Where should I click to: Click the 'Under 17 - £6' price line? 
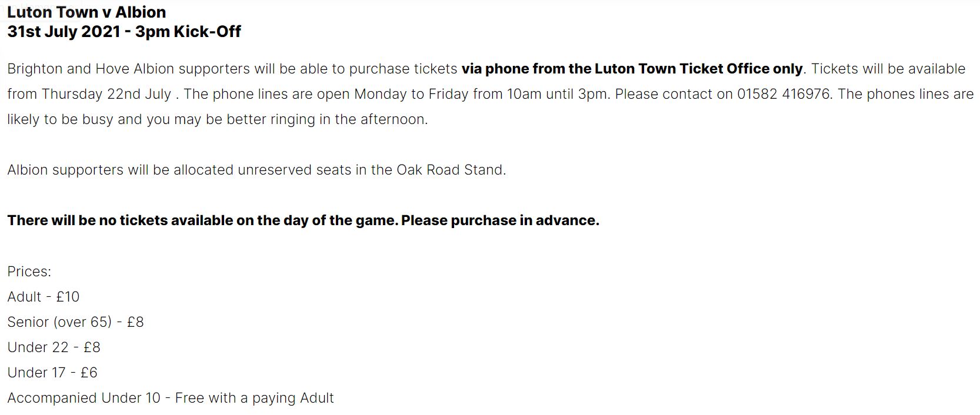52,373
